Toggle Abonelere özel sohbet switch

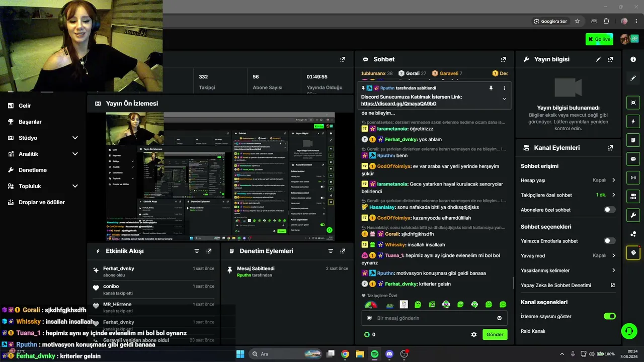click(x=609, y=210)
